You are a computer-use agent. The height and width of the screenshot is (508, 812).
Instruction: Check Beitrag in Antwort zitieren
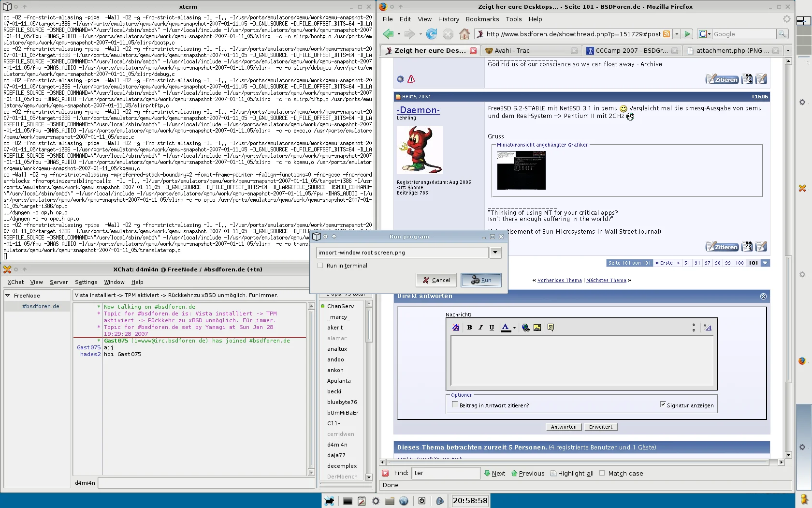click(x=455, y=405)
